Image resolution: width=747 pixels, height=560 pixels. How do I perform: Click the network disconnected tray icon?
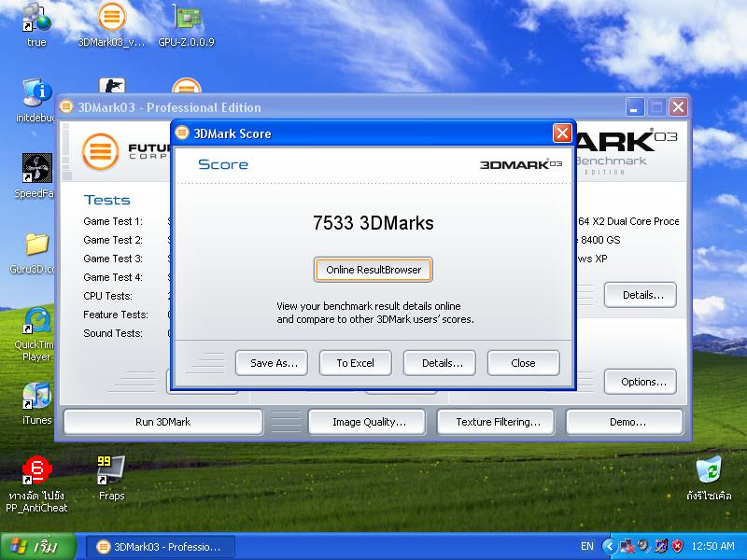coord(627,546)
